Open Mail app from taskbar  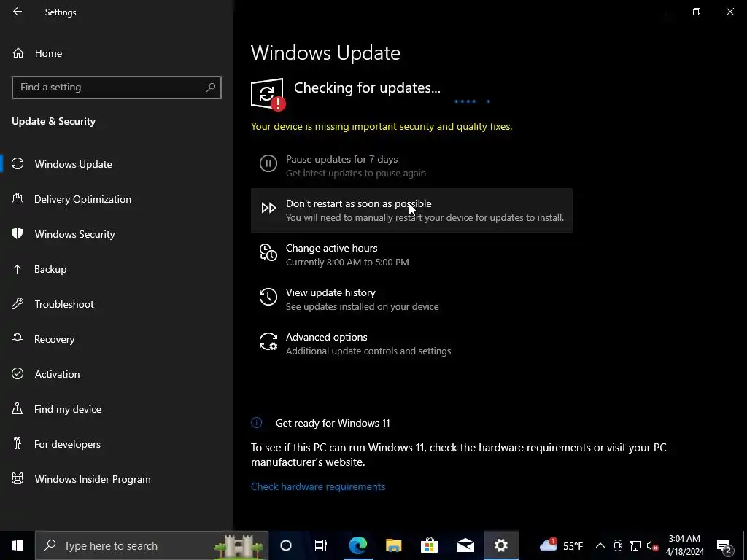pos(465,545)
